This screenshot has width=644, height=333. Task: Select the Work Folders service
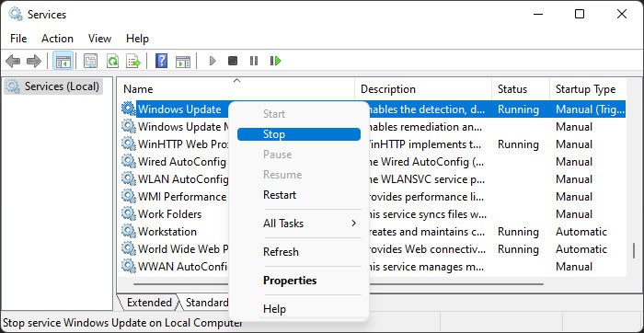pyautogui.click(x=169, y=214)
